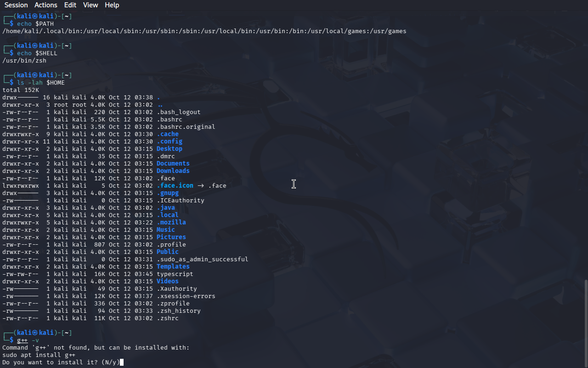Click the 'sudo apt install g++' suggestion line
The image size is (588, 368).
coord(39,355)
